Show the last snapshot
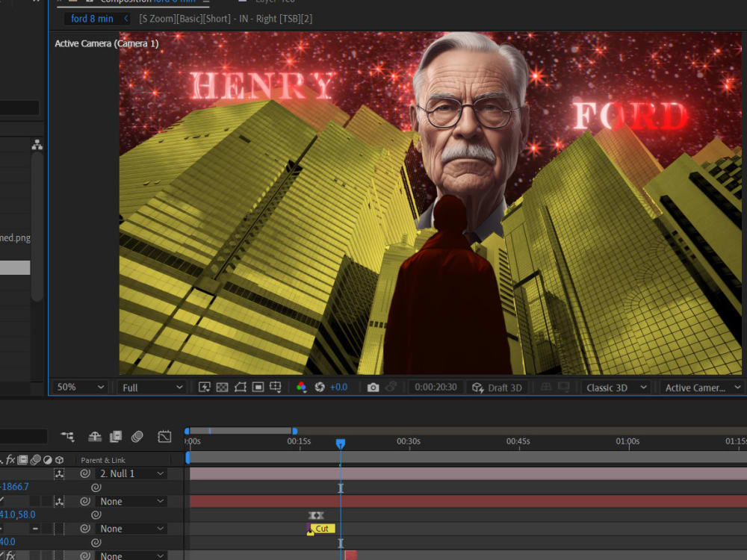This screenshot has width=747, height=560. click(390, 387)
